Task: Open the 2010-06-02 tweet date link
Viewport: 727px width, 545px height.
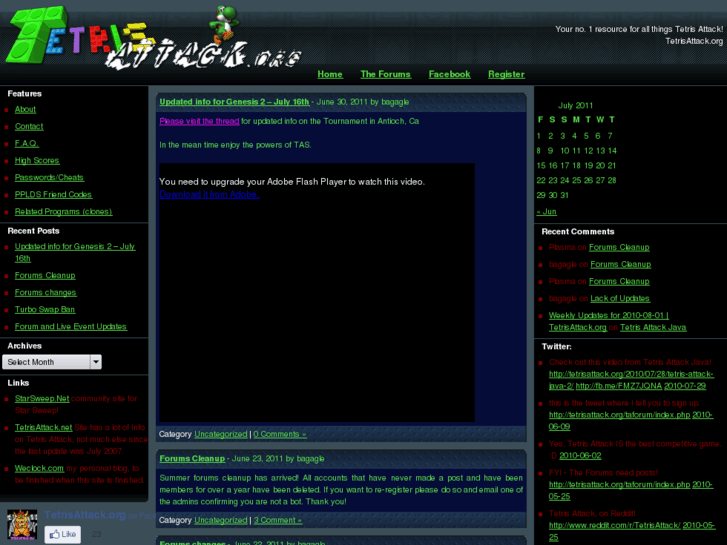Action: point(580,455)
